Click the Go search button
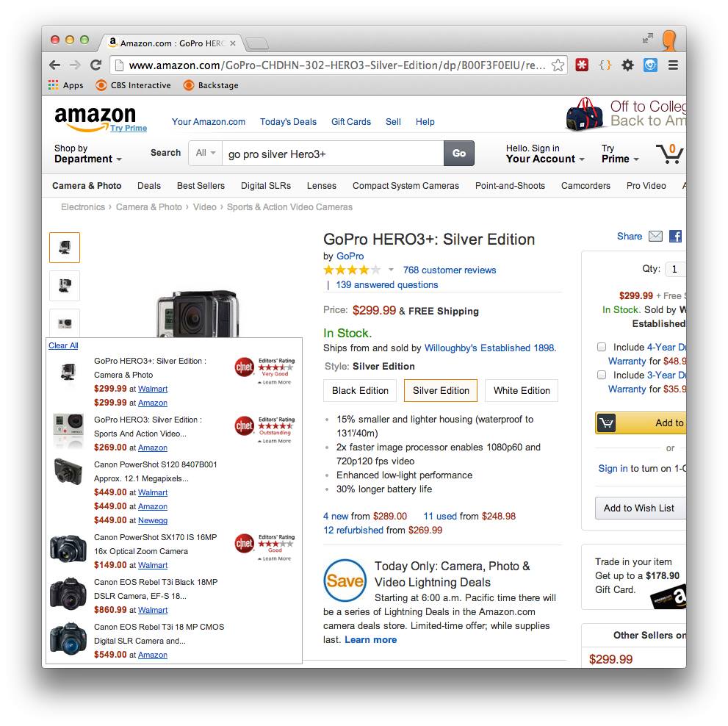The width and height of the screenshot is (728, 726). coord(458,154)
